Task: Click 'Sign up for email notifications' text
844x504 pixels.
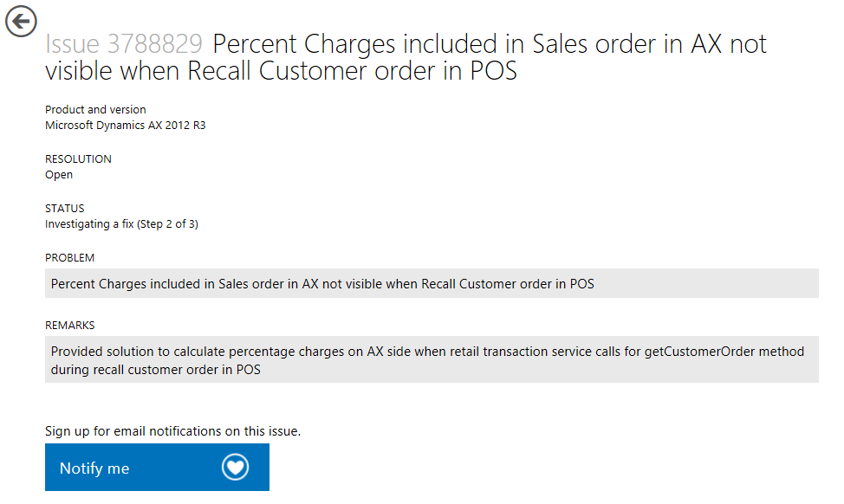Action: tap(172, 431)
